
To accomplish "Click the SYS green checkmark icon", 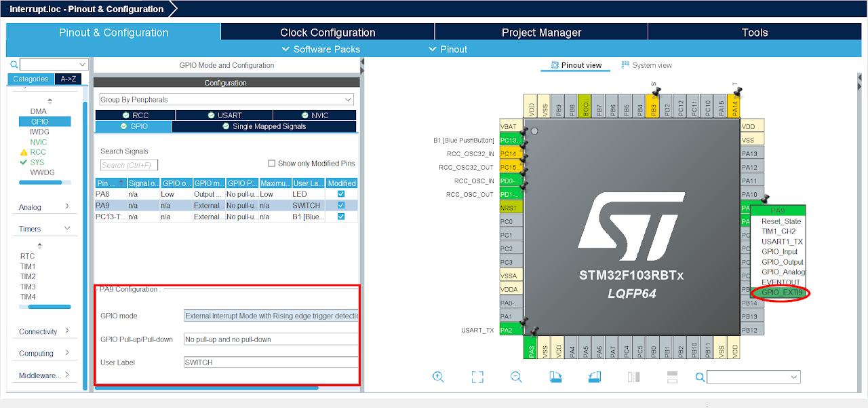I will 24,162.
